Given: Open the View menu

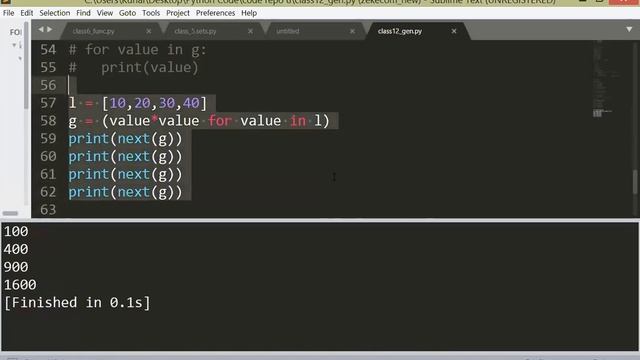Looking at the screenshot, I should (105, 13).
